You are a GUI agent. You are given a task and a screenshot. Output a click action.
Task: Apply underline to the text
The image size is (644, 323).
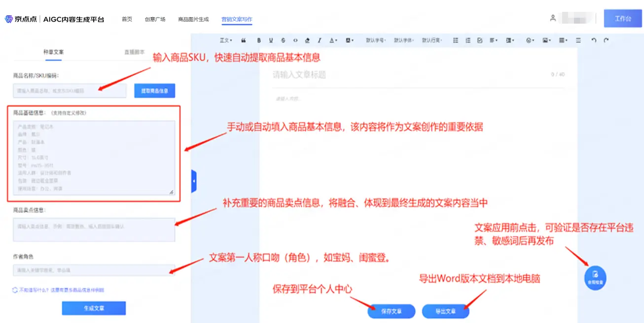pyautogui.click(x=271, y=40)
